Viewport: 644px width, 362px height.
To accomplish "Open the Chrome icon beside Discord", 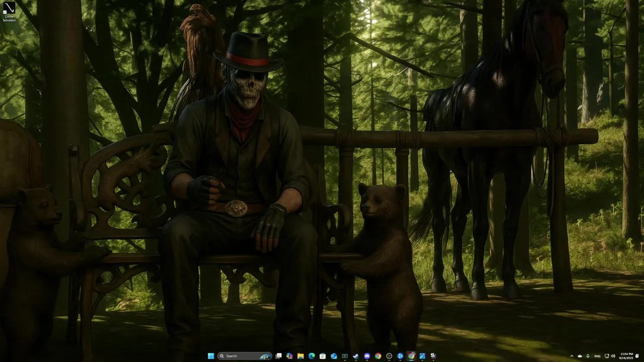I will (x=378, y=356).
